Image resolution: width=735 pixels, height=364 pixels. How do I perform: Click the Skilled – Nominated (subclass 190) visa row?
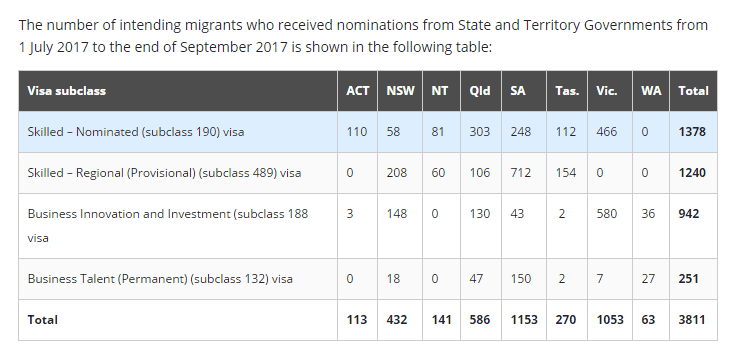click(x=368, y=132)
